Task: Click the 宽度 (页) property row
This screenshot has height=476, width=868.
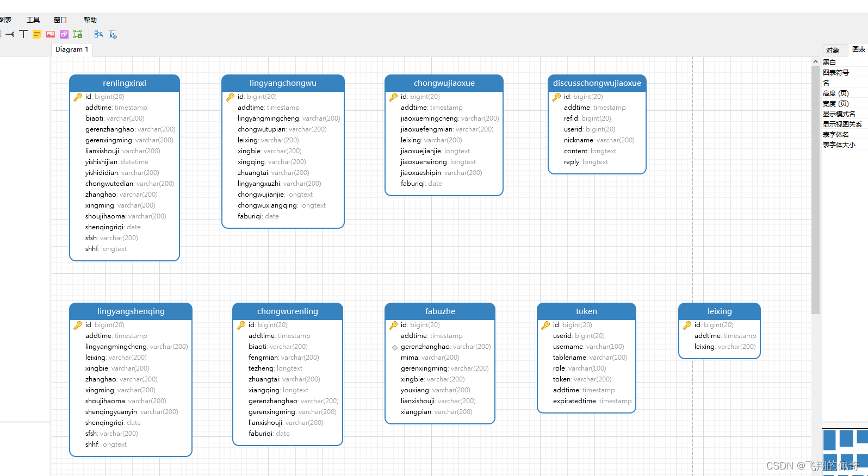Action: pos(845,104)
